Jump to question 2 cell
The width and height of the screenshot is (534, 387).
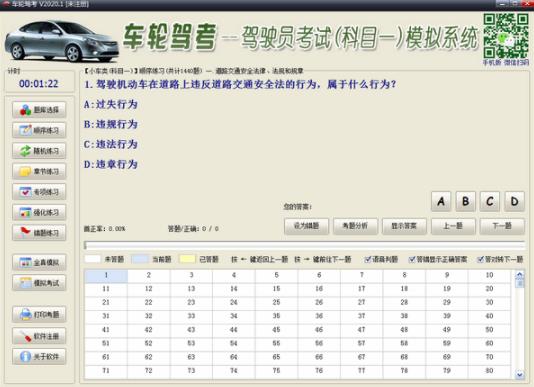pos(148,275)
